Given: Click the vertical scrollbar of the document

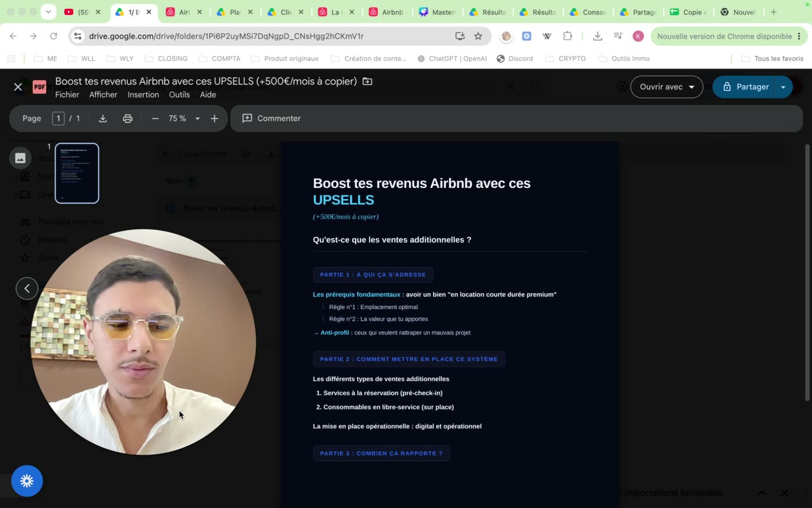Looking at the screenshot, I should point(808,273).
